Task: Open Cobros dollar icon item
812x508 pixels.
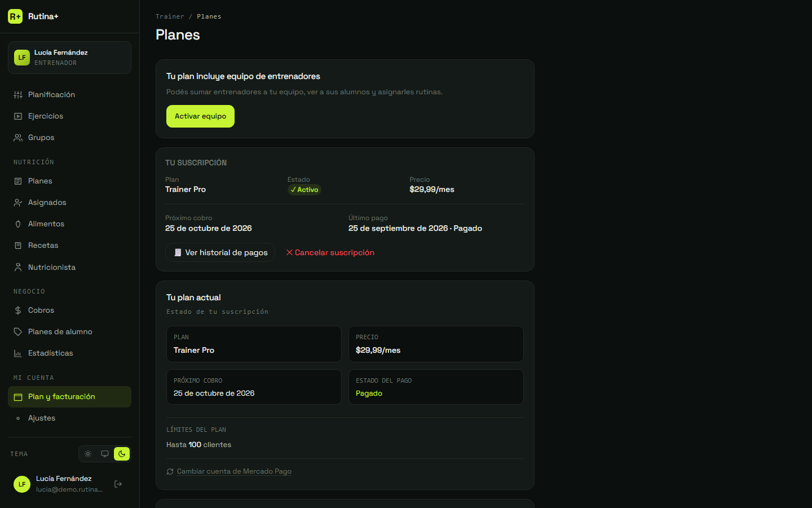Action: 18,310
